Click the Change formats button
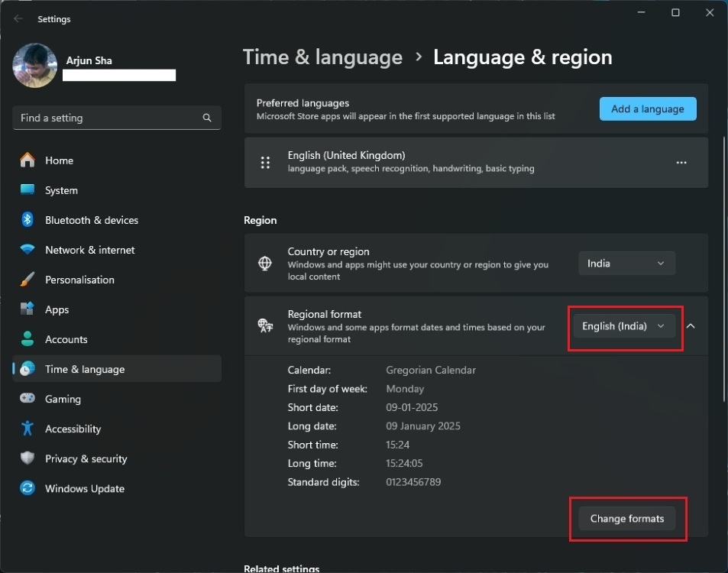 pos(626,518)
